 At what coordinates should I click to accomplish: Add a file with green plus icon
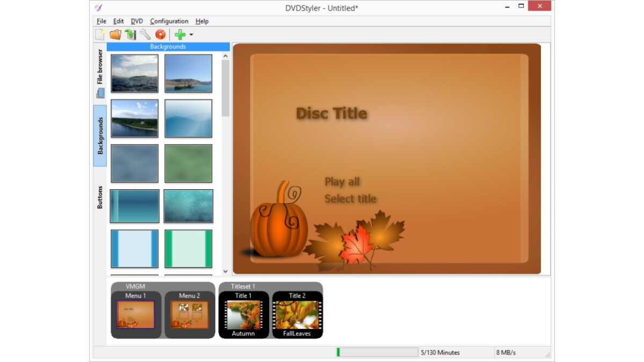(180, 35)
